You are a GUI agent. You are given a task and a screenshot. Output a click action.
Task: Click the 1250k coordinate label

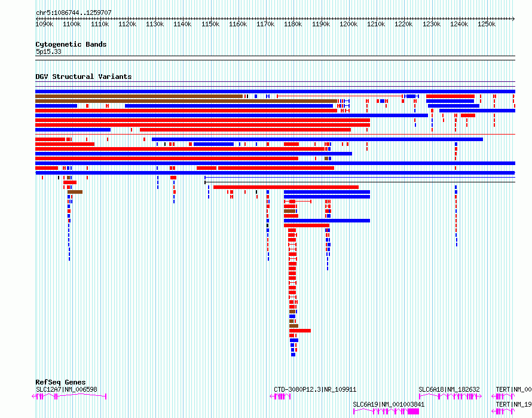point(487,24)
